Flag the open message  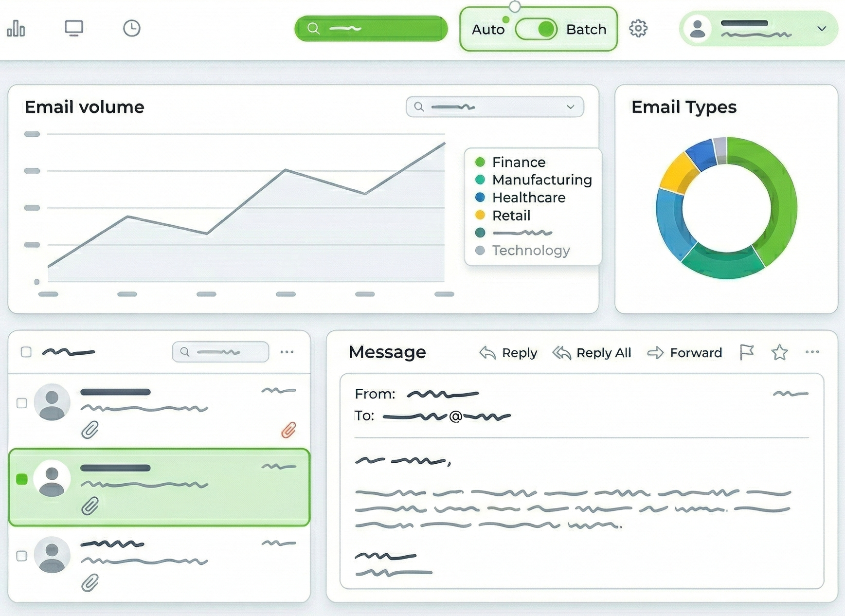(x=747, y=353)
